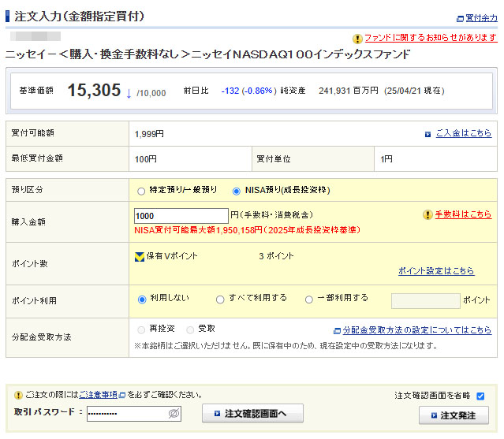Click the 購入金額 amount input field

[181, 215]
